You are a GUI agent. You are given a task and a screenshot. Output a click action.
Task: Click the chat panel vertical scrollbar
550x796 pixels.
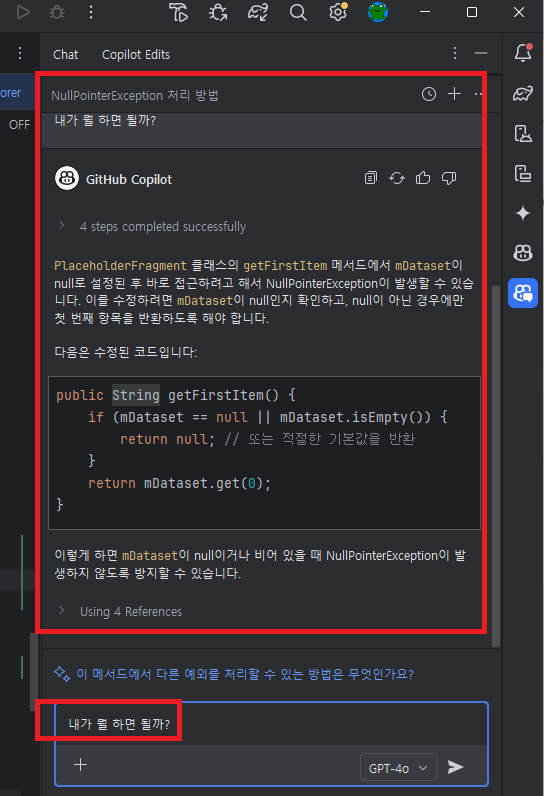(496, 466)
